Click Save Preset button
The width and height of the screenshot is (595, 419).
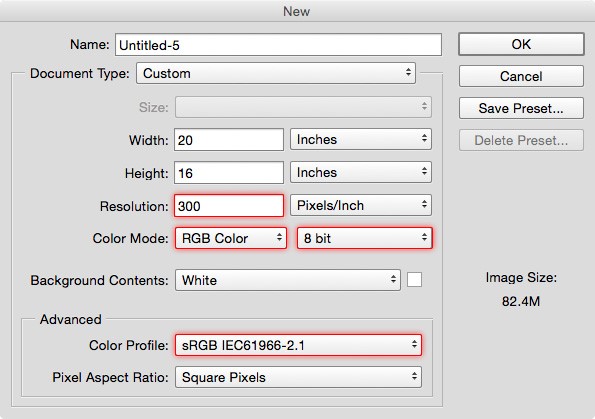tap(521, 108)
